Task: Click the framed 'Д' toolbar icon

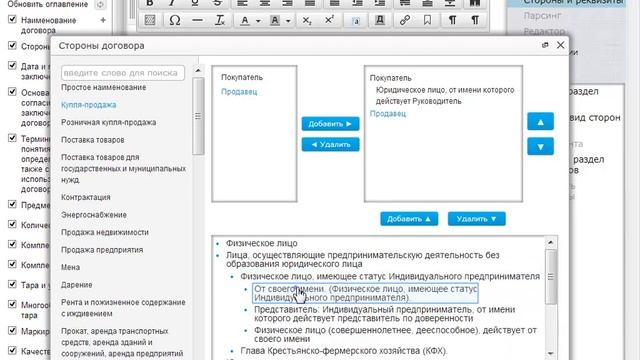Action: (380, 20)
